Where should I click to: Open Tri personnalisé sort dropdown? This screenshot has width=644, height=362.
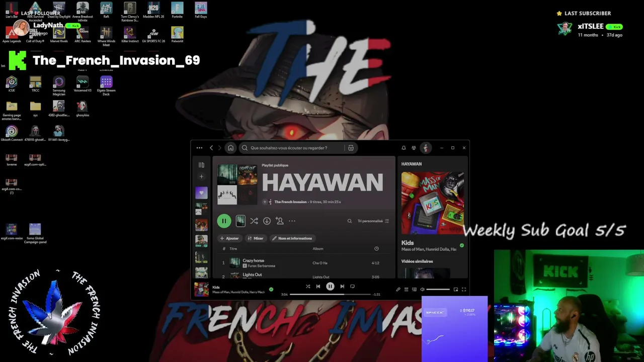coord(373,221)
